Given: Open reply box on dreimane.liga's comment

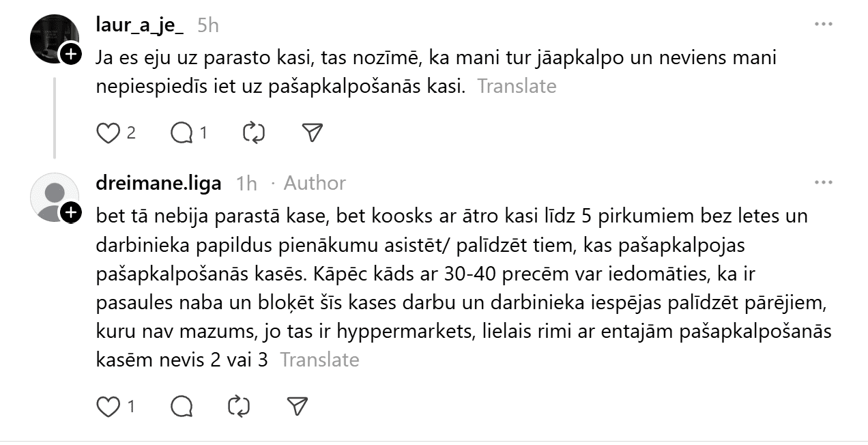Looking at the screenshot, I should 182,407.
